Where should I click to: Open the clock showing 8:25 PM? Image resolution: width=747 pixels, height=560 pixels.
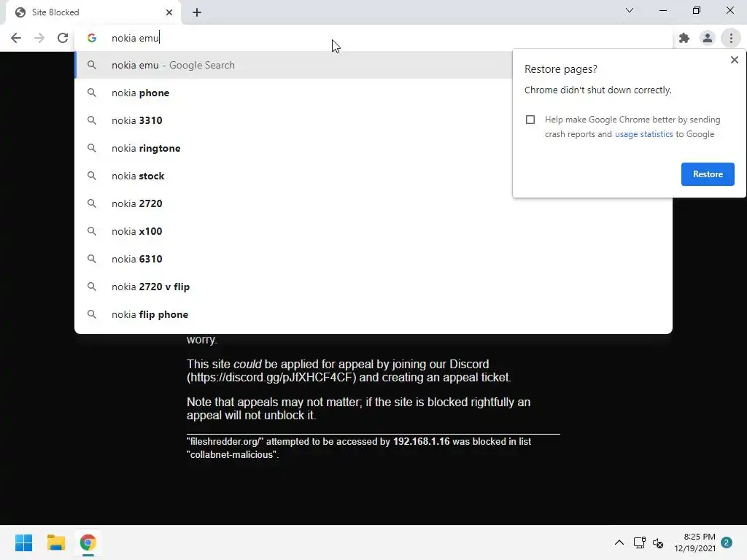pos(694,542)
